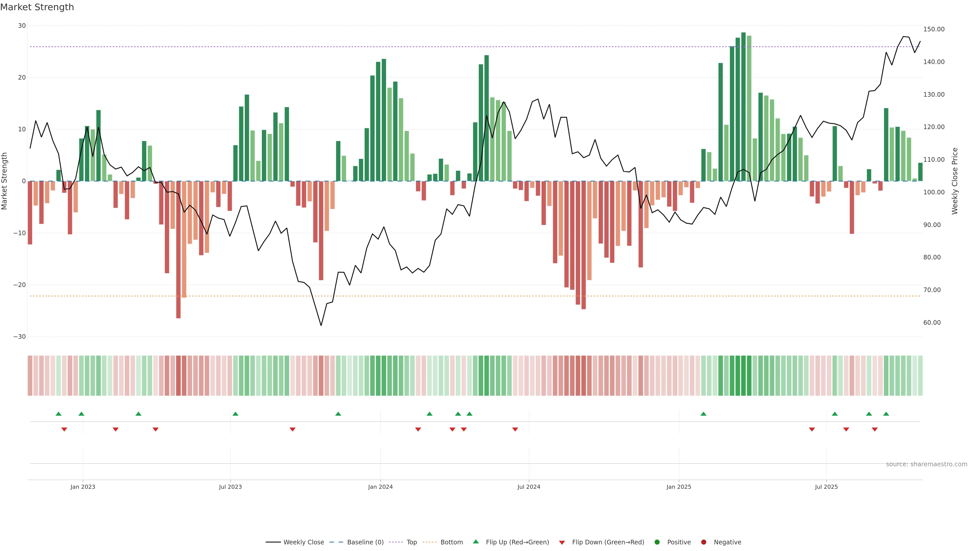Screen dimensions: 980x551
Task: Click the source: sharemaestro.com text
Action: (926, 464)
